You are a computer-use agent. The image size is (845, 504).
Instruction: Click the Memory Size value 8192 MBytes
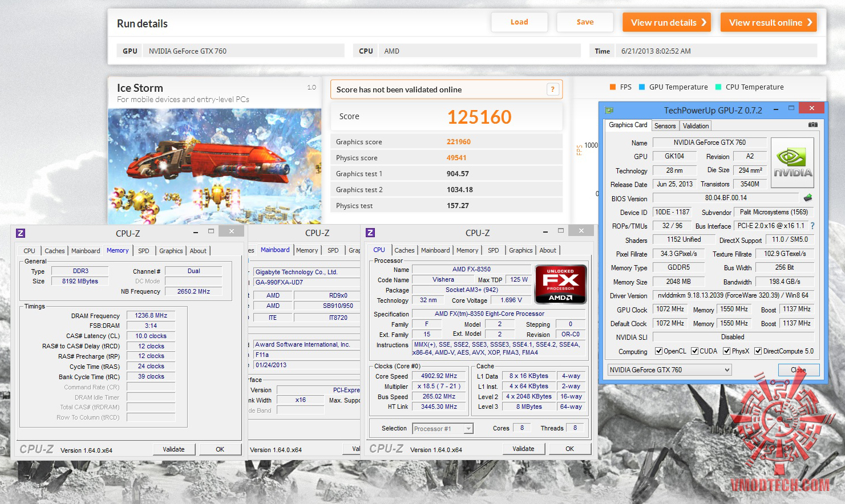(x=80, y=281)
